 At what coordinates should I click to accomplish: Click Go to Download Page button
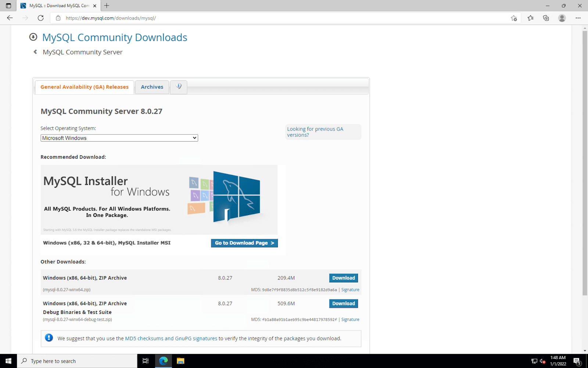click(244, 243)
